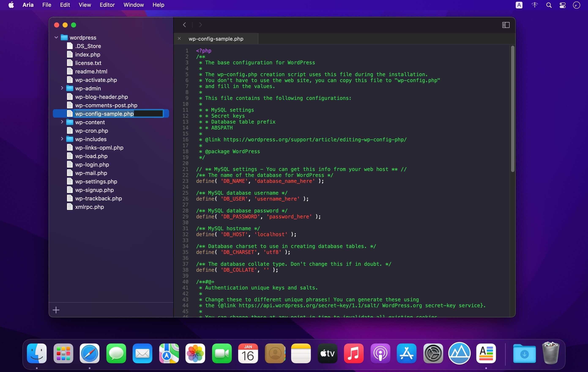
Task: Open App Store from the Dock
Action: [406, 353]
